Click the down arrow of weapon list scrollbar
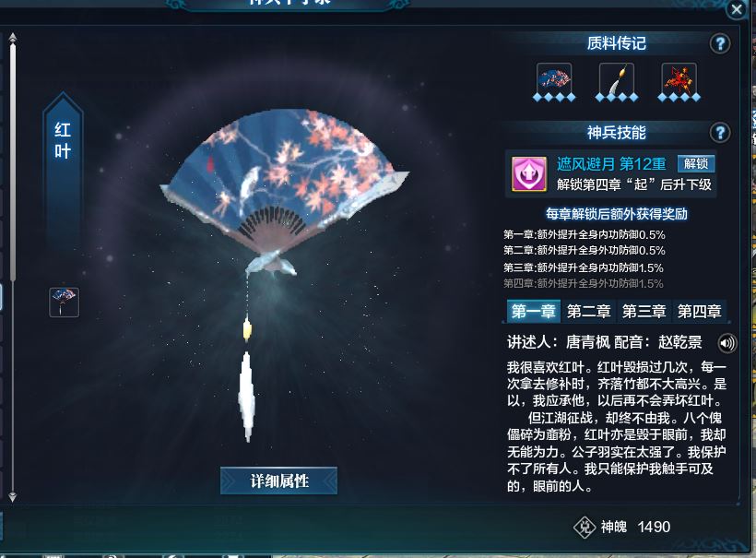The height and width of the screenshot is (558, 756). 13,497
